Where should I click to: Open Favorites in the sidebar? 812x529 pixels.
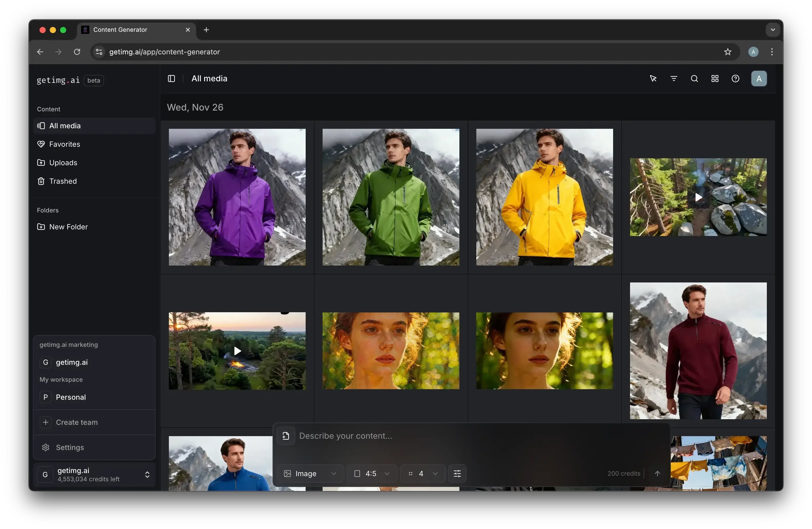(64, 144)
